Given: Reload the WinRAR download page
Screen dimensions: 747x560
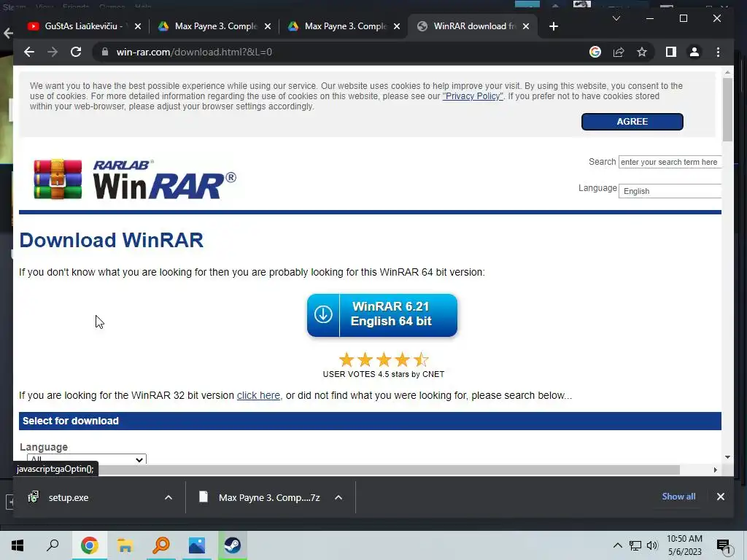Looking at the screenshot, I should click(76, 52).
